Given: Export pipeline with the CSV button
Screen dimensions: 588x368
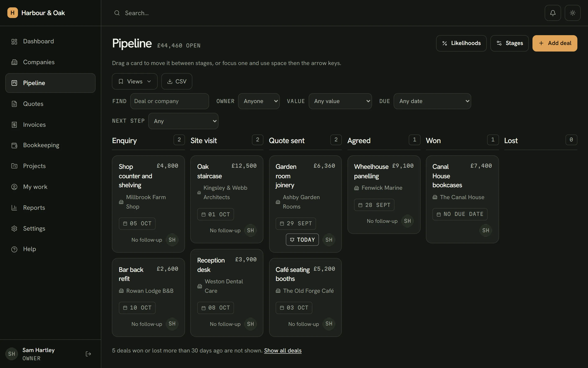Looking at the screenshot, I should 177,81.
